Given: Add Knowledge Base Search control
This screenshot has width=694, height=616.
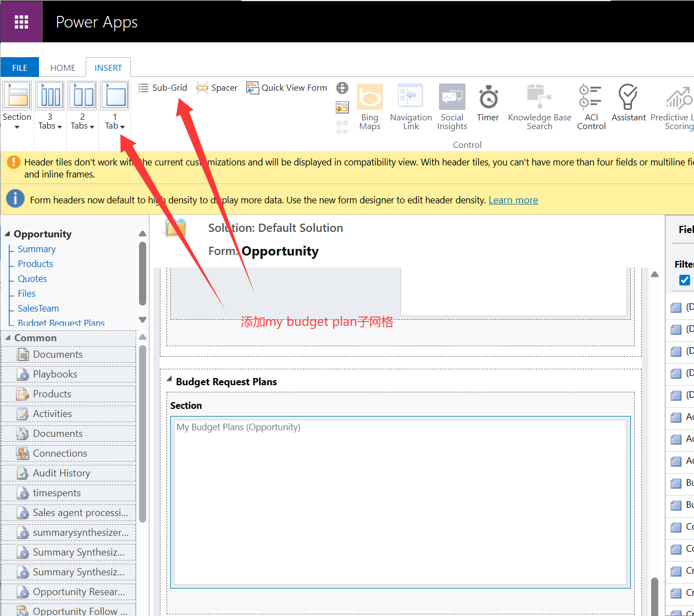Looking at the screenshot, I should pyautogui.click(x=540, y=107).
